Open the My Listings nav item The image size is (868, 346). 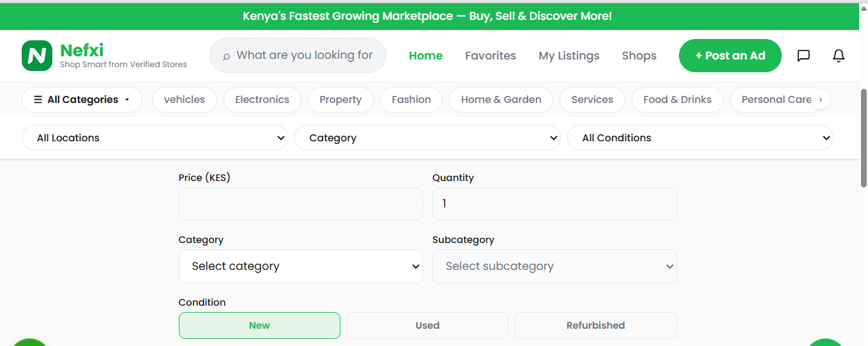pyautogui.click(x=569, y=56)
